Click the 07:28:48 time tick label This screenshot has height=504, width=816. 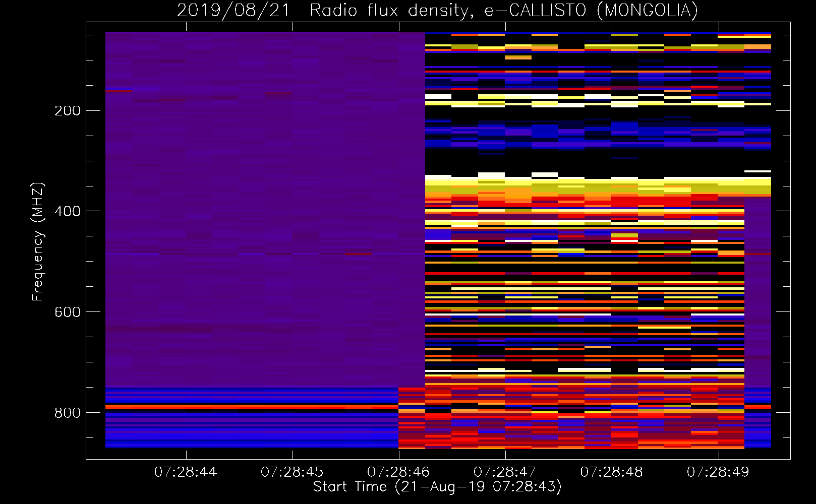612,472
